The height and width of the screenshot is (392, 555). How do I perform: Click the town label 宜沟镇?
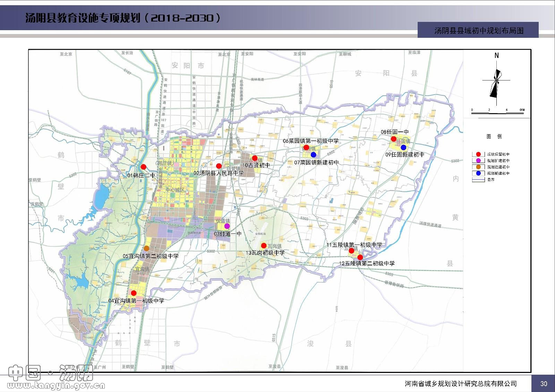click(142, 269)
